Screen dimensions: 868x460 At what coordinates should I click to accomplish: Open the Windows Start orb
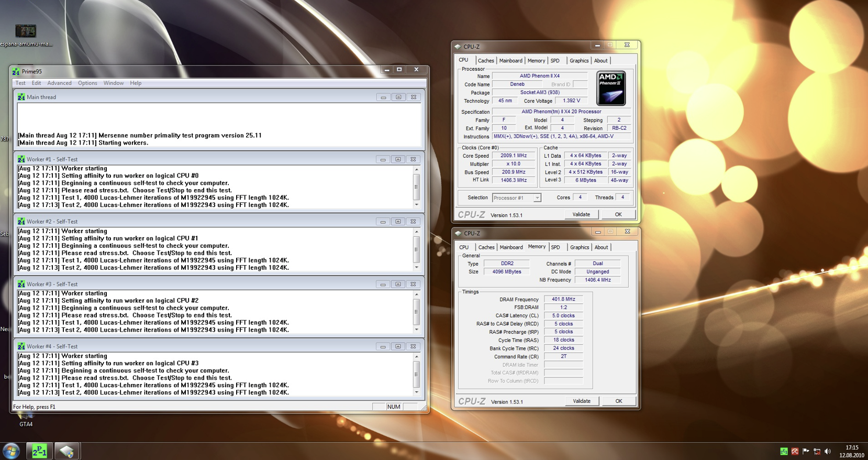point(11,451)
